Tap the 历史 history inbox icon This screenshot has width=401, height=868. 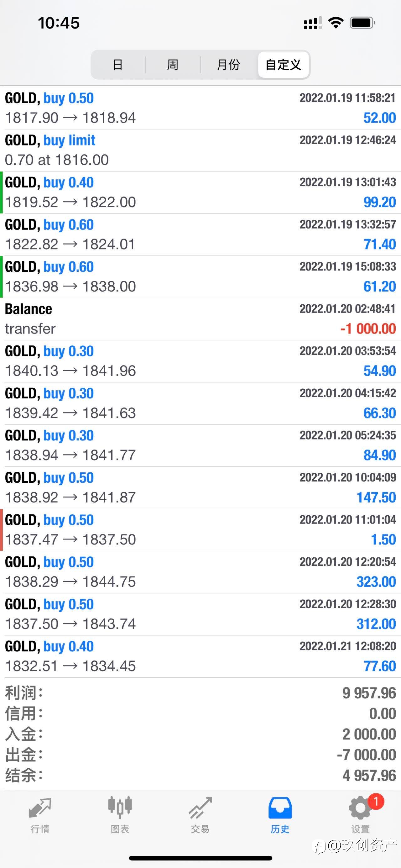click(x=280, y=808)
